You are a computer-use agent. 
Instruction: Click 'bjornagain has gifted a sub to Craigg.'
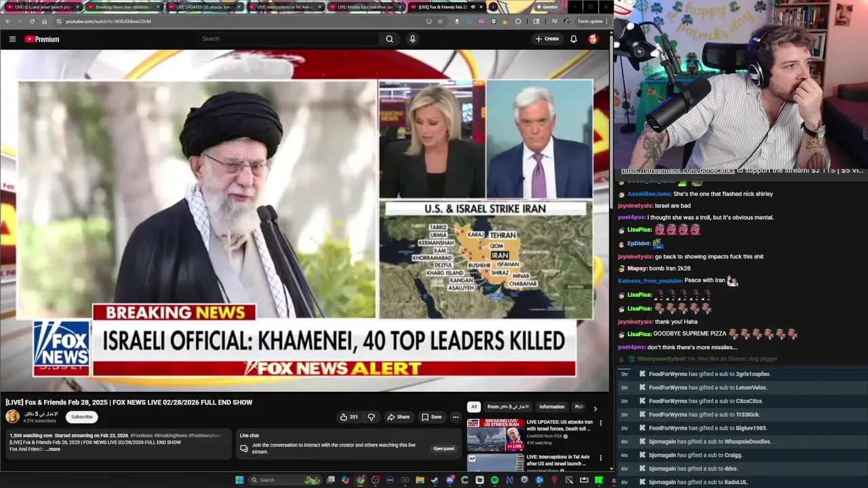pyautogui.click(x=695, y=455)
